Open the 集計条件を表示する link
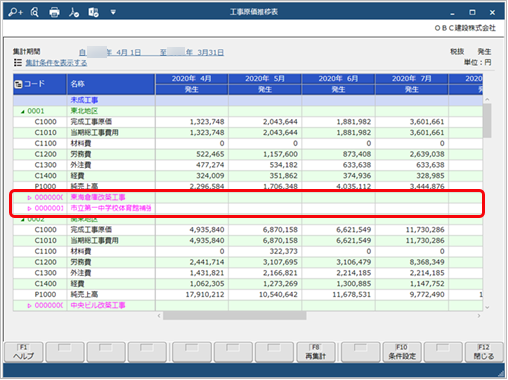 click(x=56, y=63)
